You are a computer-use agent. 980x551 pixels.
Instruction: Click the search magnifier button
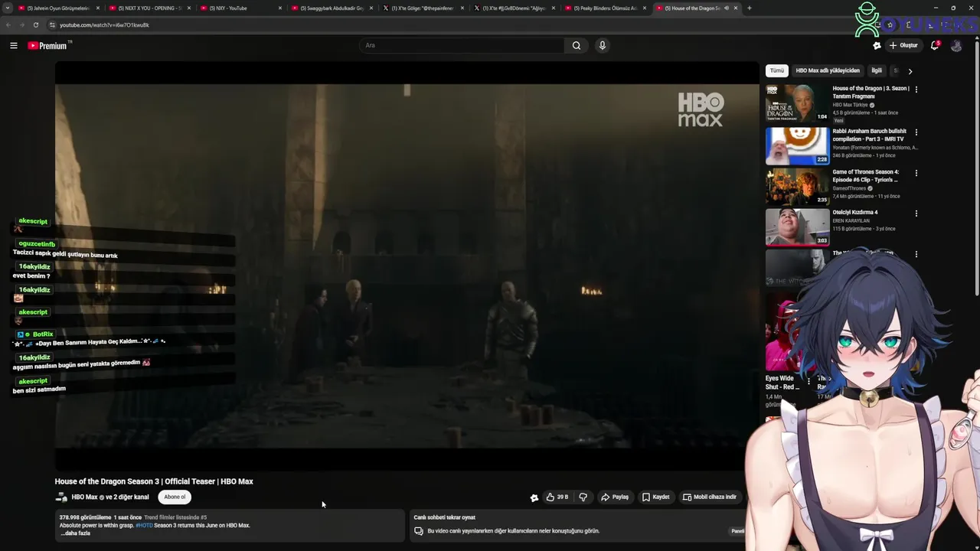tap(577, 45)
